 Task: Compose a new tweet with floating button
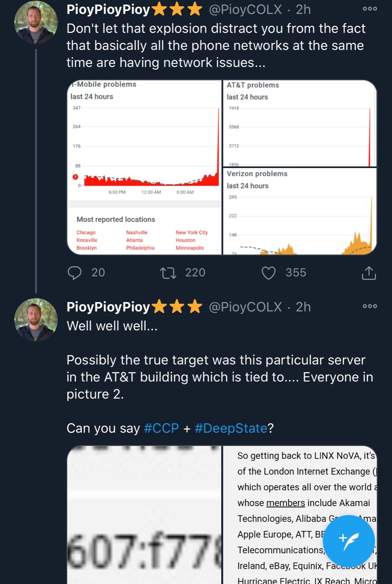[348, 540]
